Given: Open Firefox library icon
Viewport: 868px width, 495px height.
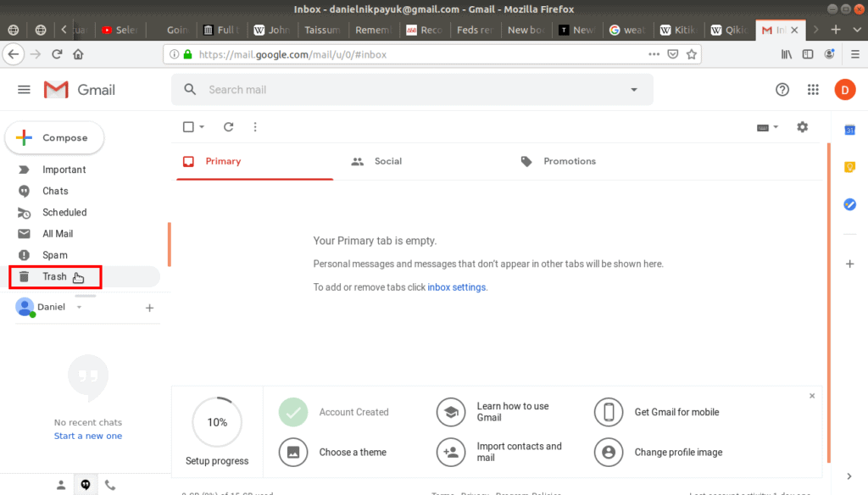Looking at the screenshot, I should tap(786, 54).
